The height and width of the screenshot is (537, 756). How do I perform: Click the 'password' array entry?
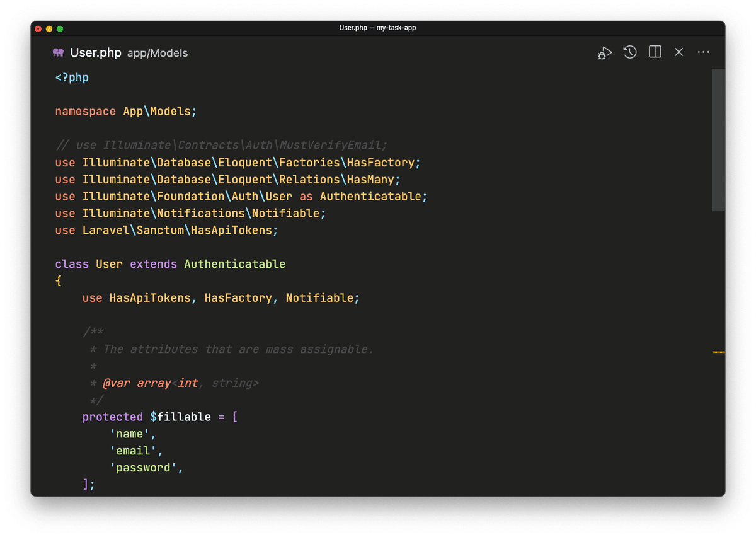(146, 468)
